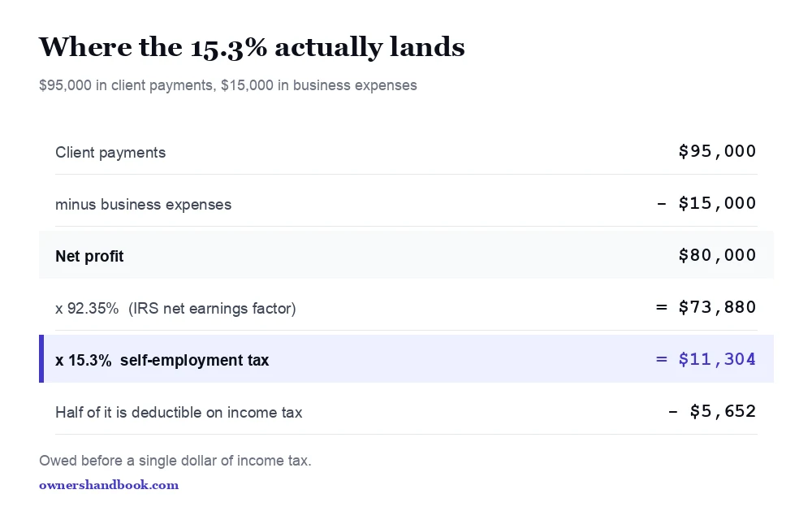
Task: Select the $95,000 client payments amount
Action: click(717, 151)
